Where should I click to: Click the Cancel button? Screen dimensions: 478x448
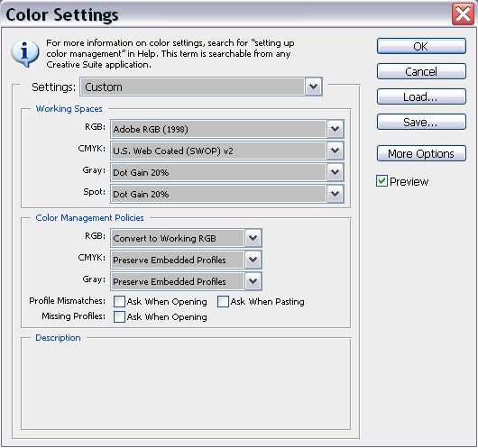(421, 71)
